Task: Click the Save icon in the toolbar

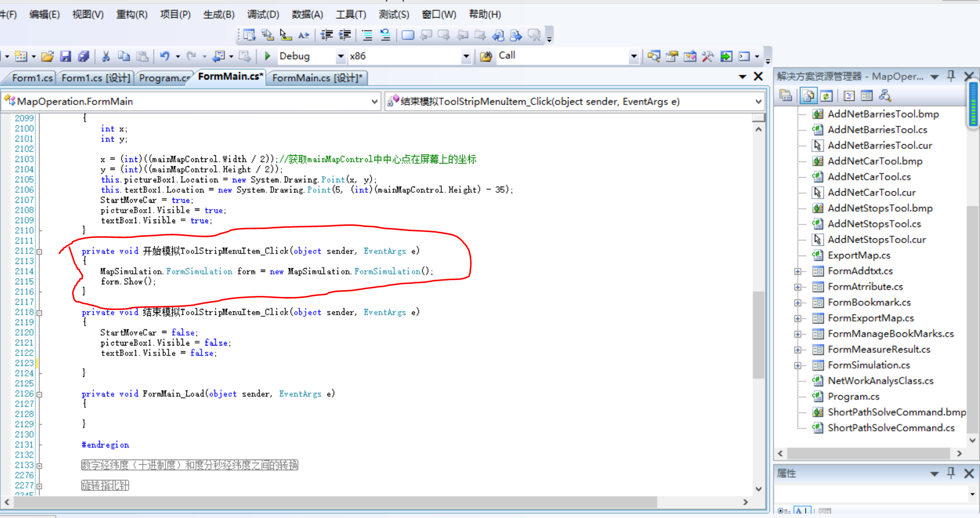Action: pos(65,56)
